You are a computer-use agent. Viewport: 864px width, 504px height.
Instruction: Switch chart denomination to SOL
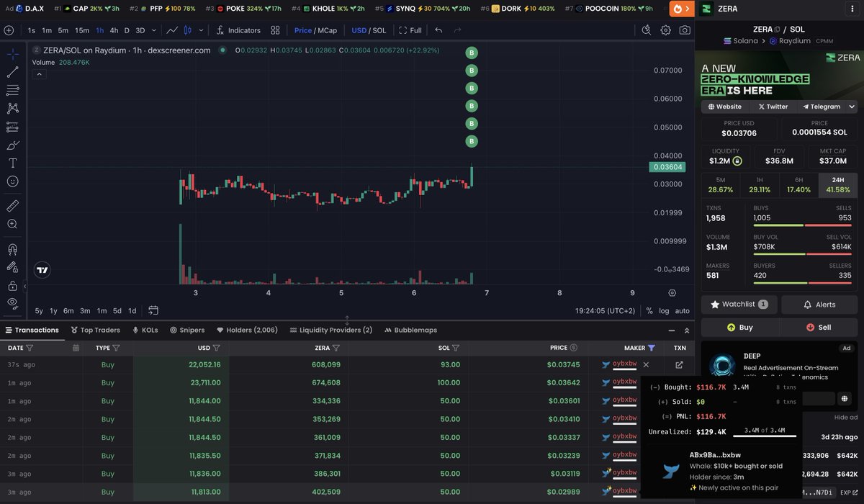point(379,30)
